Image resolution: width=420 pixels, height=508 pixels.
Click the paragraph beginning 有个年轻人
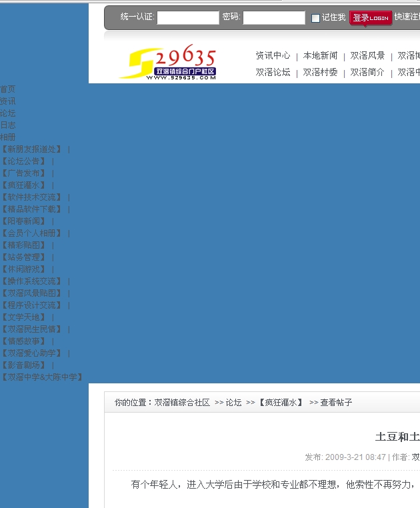(273, 485)
